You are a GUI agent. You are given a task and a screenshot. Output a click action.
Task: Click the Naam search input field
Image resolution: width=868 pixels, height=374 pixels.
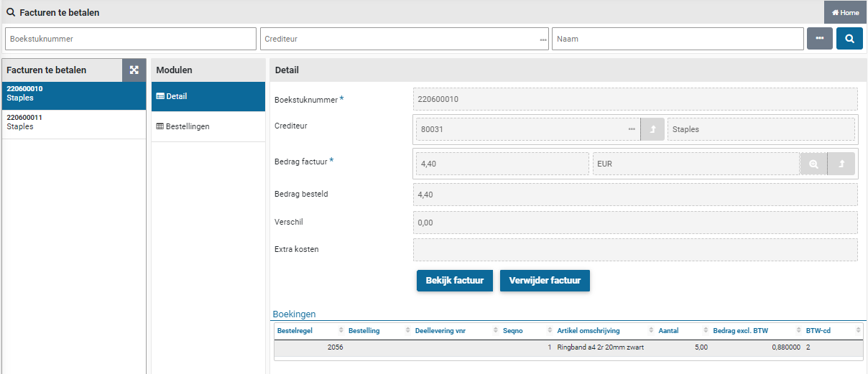pos(677,39)
